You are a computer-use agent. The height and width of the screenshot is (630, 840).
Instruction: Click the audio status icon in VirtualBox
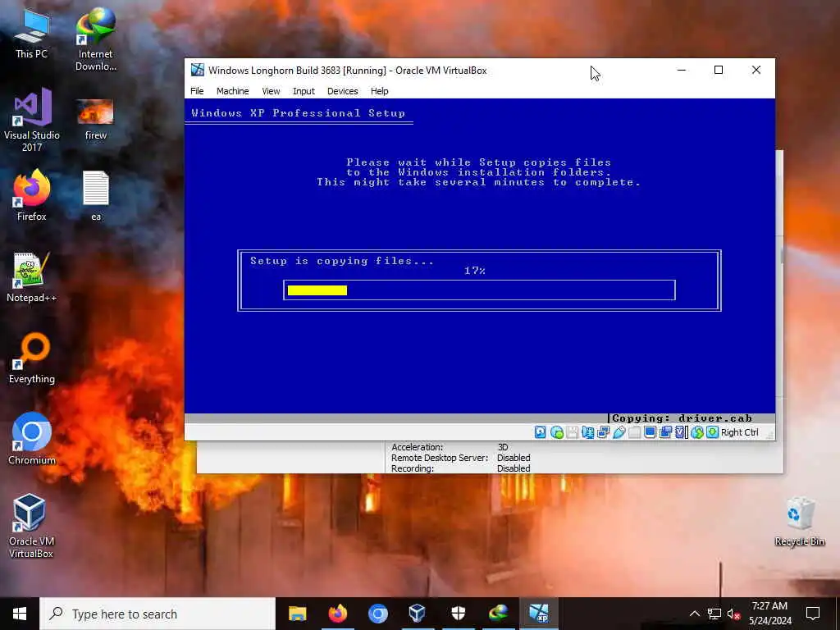tap(587, 432)
